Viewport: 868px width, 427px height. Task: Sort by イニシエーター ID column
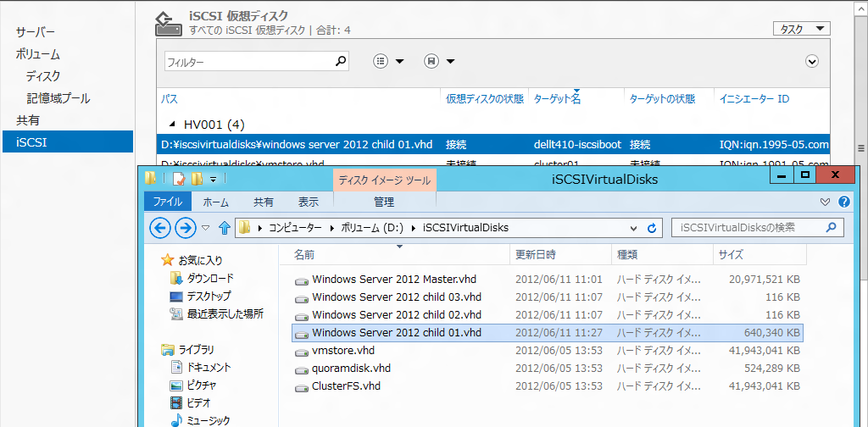click(x=754, y=100)
